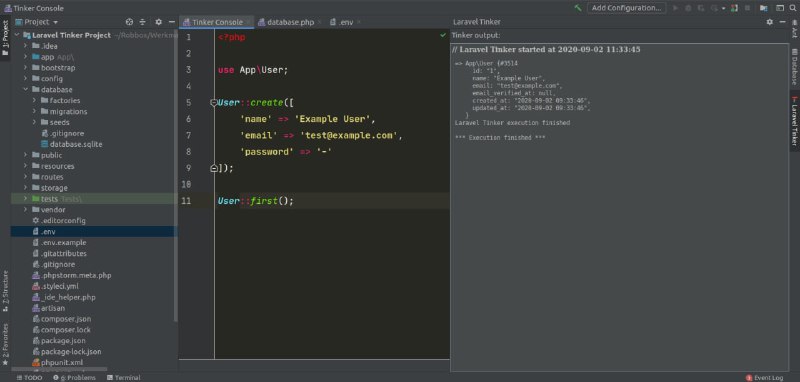This screenshot has height=382, width=800.
Task: Open the TODO tool window
Action: point(29,377)
